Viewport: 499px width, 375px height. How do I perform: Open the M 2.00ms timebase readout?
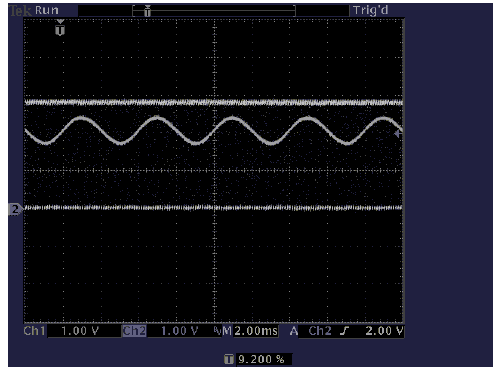(250, 331)
